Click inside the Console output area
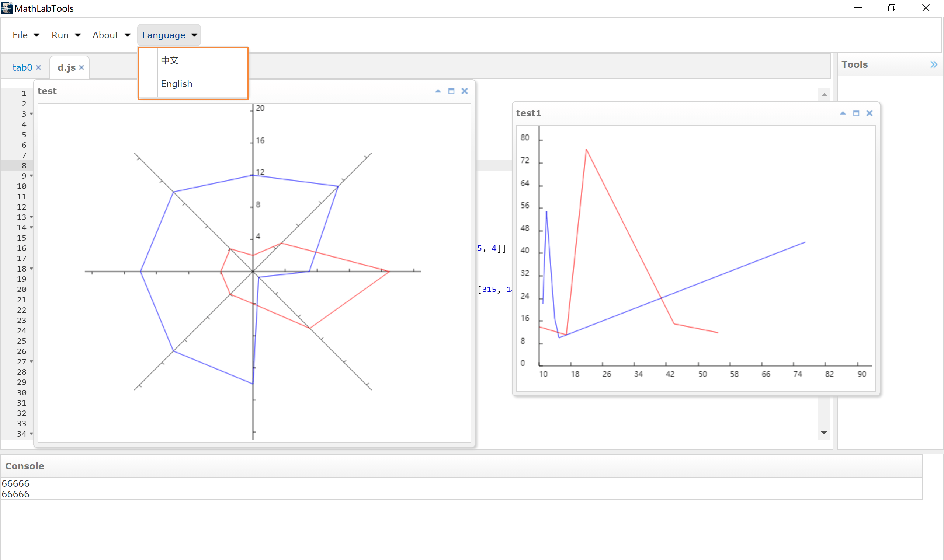This screenshot has width=944, height=560. pyautogui.click(x=226, y=489)
